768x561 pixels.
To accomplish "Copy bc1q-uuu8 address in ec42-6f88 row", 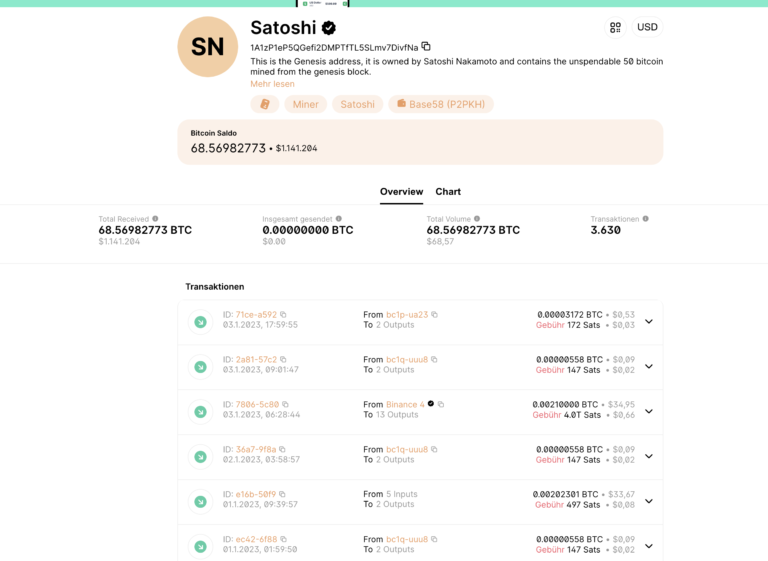I will pos(434,539).
